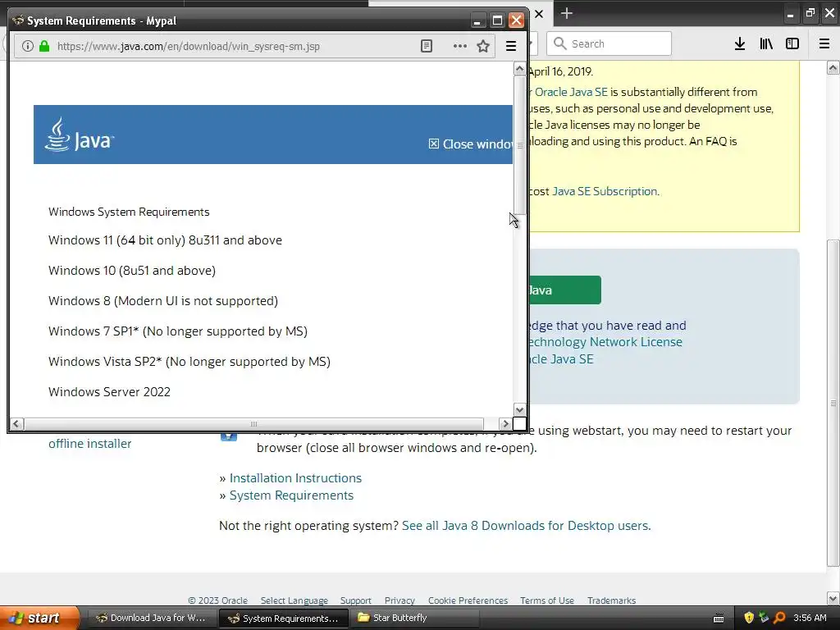Click the popup horizontal scrollbar thumb
840x630 pixels.
(x=254, y=424)
